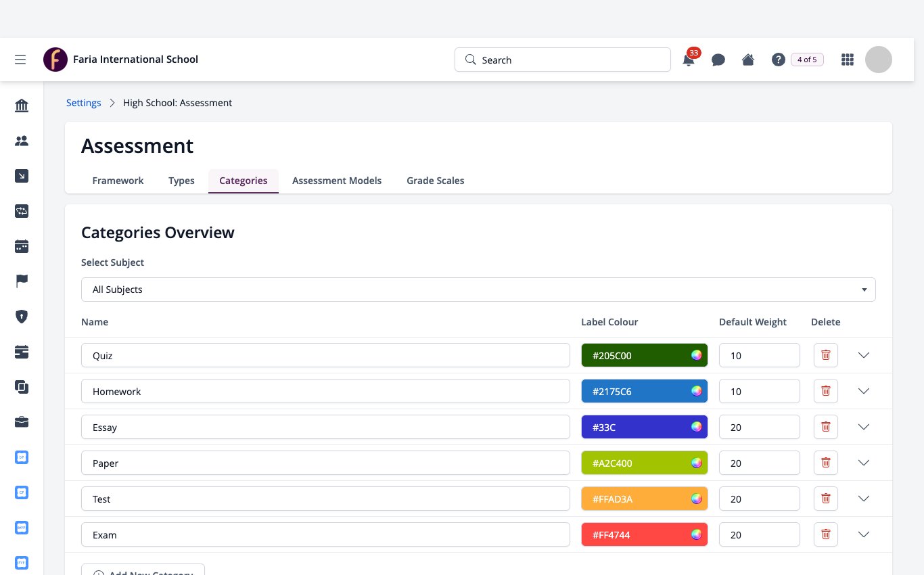
Task: Open the Select Subject dropdown
Action: click(x=478, y=290)
